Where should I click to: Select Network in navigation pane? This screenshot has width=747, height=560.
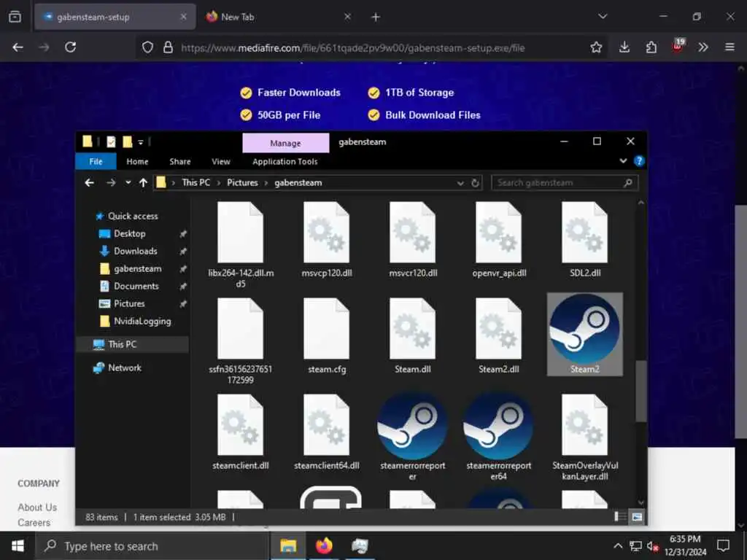pyautogui.click(x=124, y=367)
